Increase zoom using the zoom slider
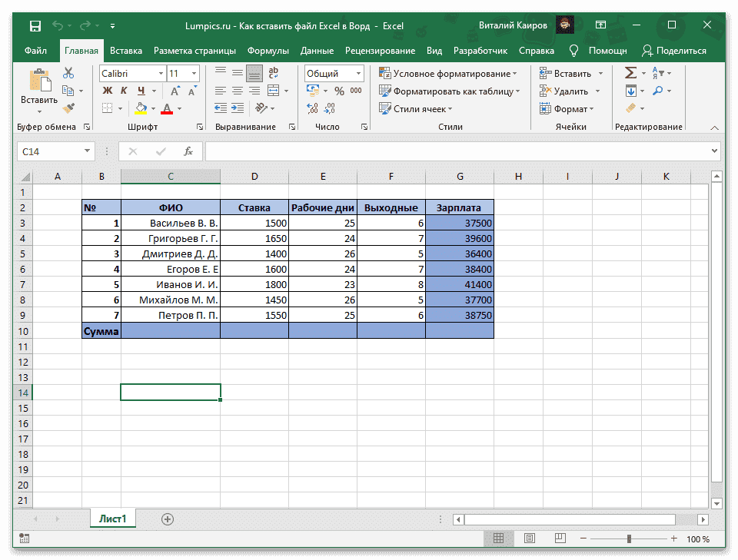Image resolution: width=738 pixels, height=560 pixels. coord(674,537)
